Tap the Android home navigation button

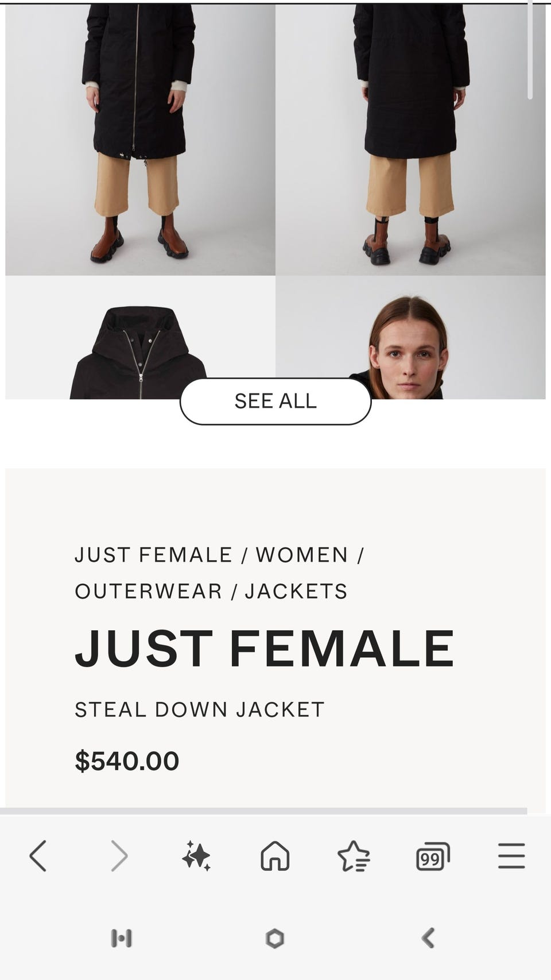click(x=275, y=938)
